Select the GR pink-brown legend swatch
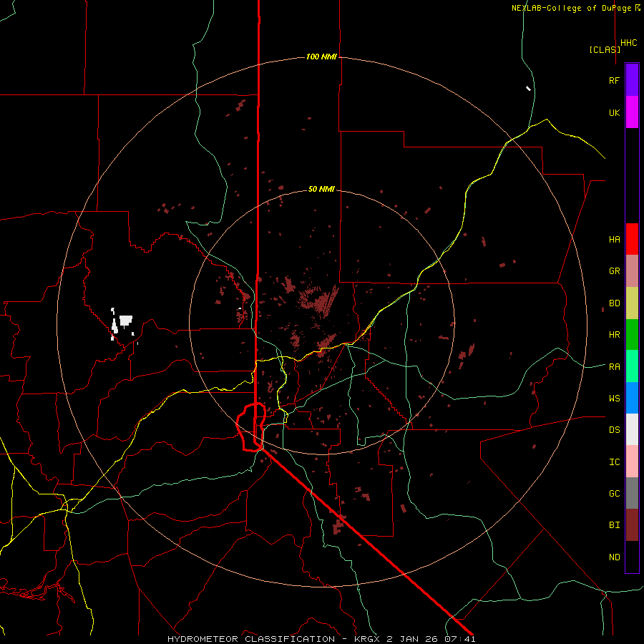Image resolution: width=644 pixels, height=644 pixels. (632, 271)
